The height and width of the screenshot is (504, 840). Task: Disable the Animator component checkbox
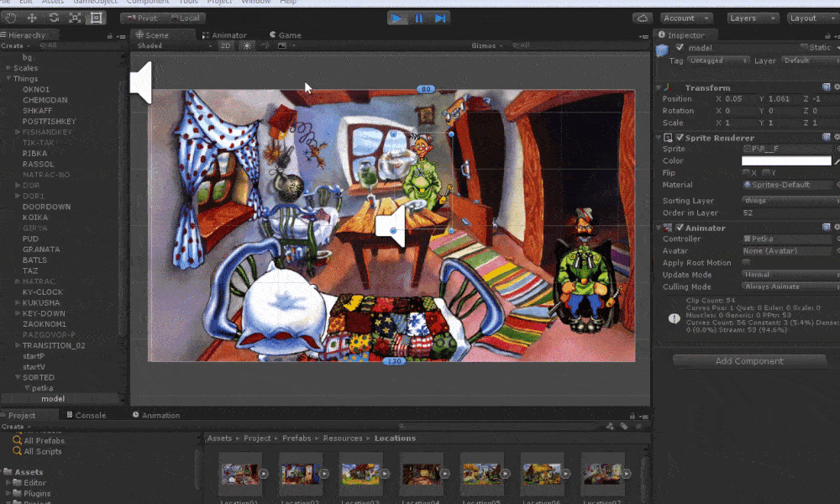click(x=680, y=228)
